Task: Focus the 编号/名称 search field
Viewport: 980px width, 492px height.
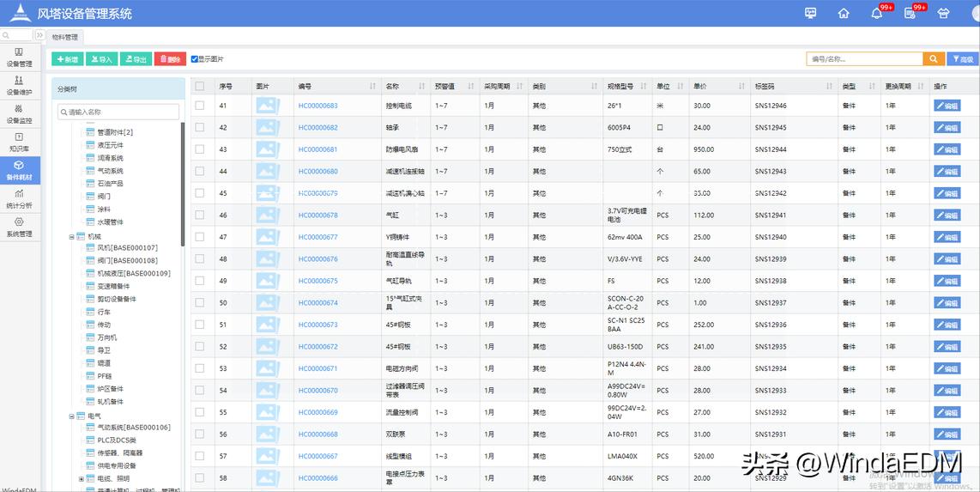Action: coord(865,58)
